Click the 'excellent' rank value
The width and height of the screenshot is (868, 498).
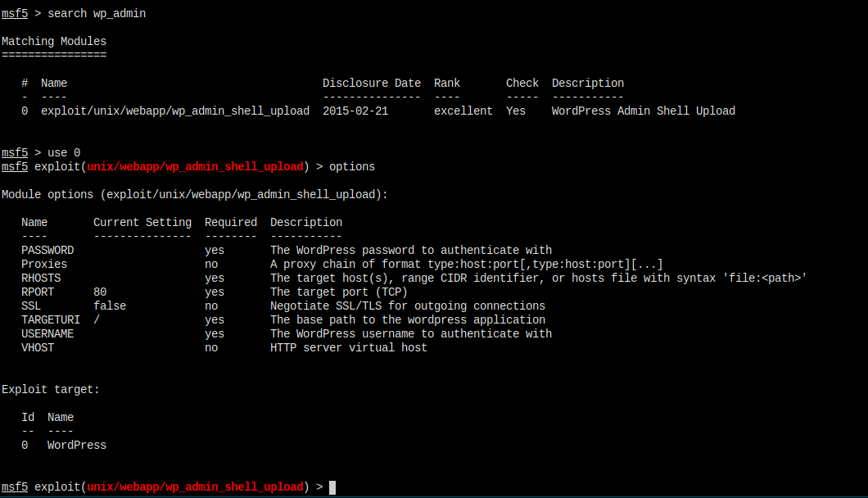click(463, 111)
